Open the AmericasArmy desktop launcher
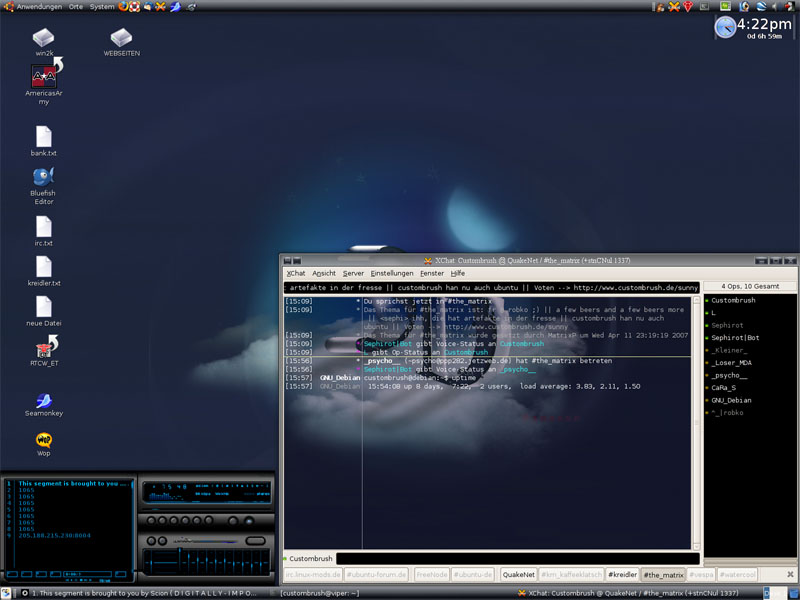This screenshot has height=600, width=800. [x=43, y=76]
